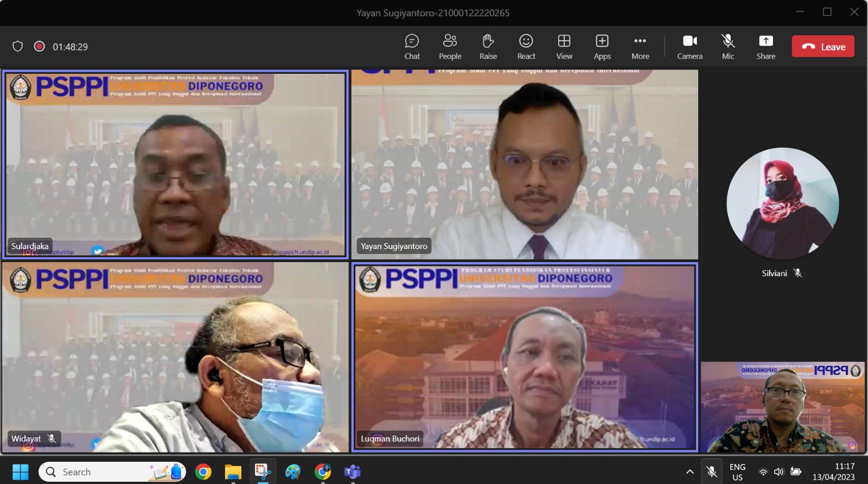This screenshot has height=484, width=868.
Task: Click the red recording indicator
Action: (x=39, y=47)
